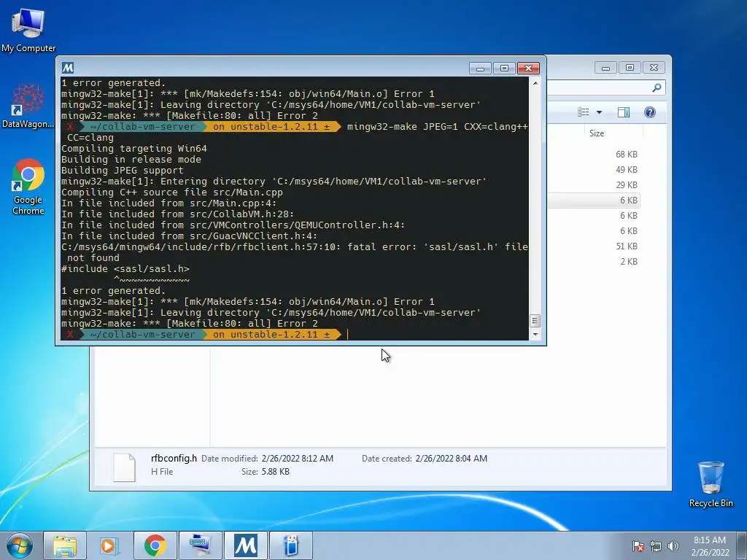Close the Explorer window behind
Image resolution: width=747 pixels, height=560 pixels.
coord(654,68)
